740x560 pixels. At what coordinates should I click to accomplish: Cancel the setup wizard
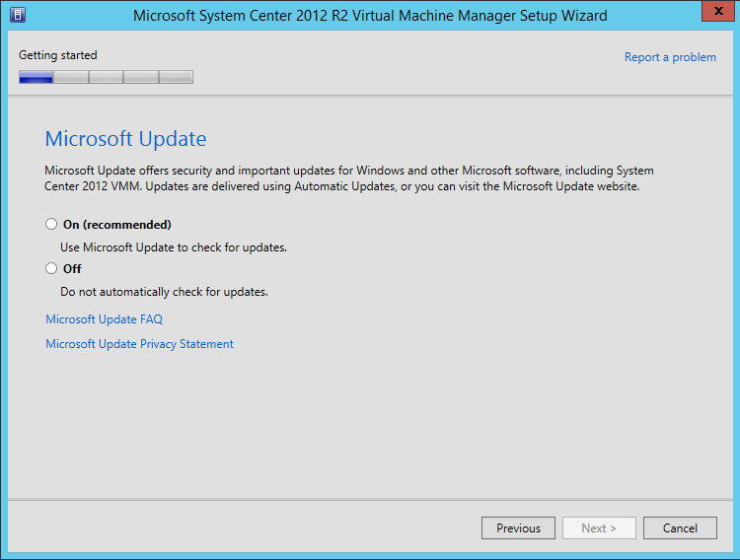pyautogui.click(x=680, y=527)
